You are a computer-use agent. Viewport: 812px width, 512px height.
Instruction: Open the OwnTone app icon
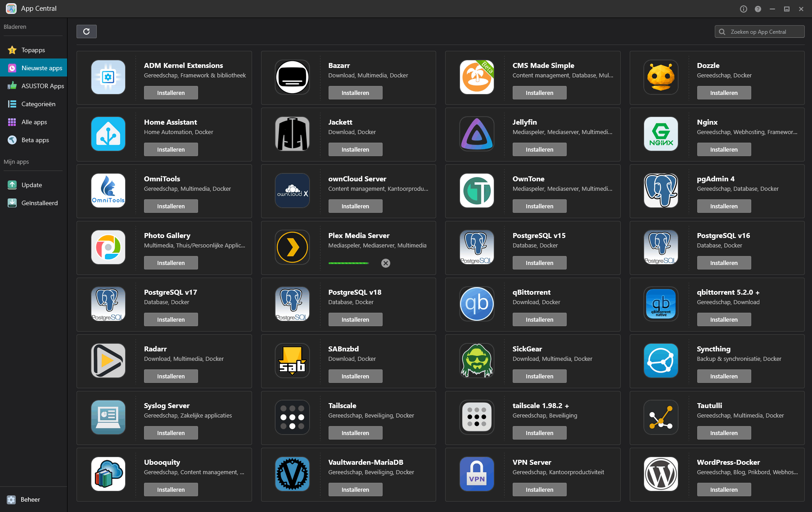point(477,191)
